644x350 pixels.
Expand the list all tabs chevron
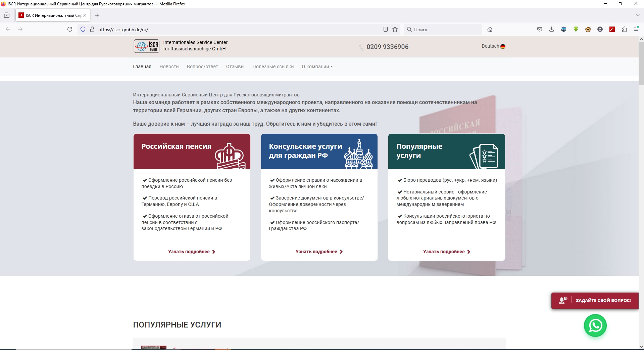(x=637, y=15)
